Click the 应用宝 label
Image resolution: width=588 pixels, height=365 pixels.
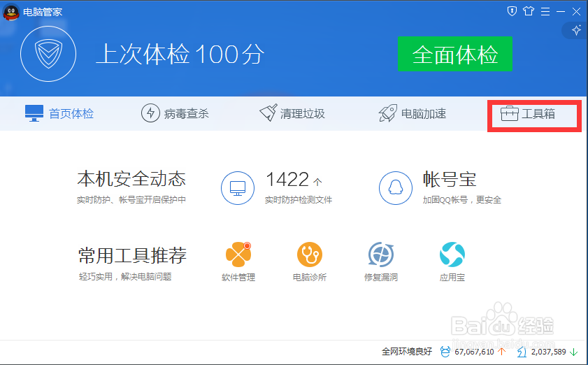[x=452, y=277]
